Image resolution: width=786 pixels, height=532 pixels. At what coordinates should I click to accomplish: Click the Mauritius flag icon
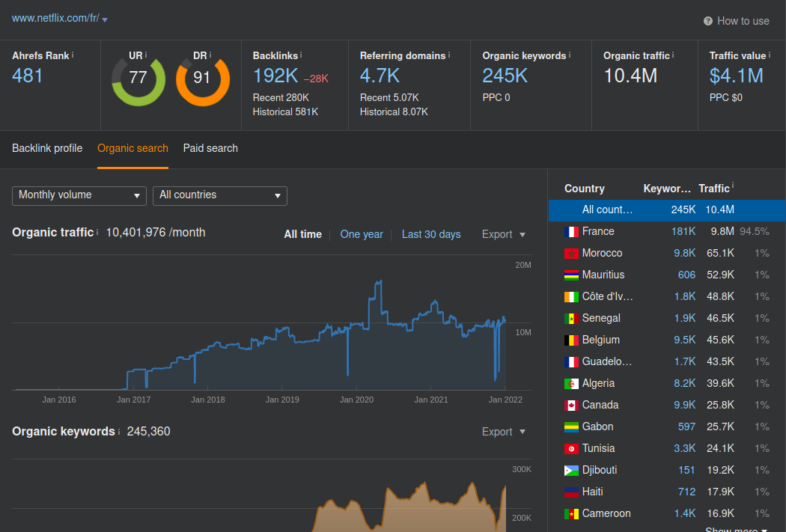point(571,275)
